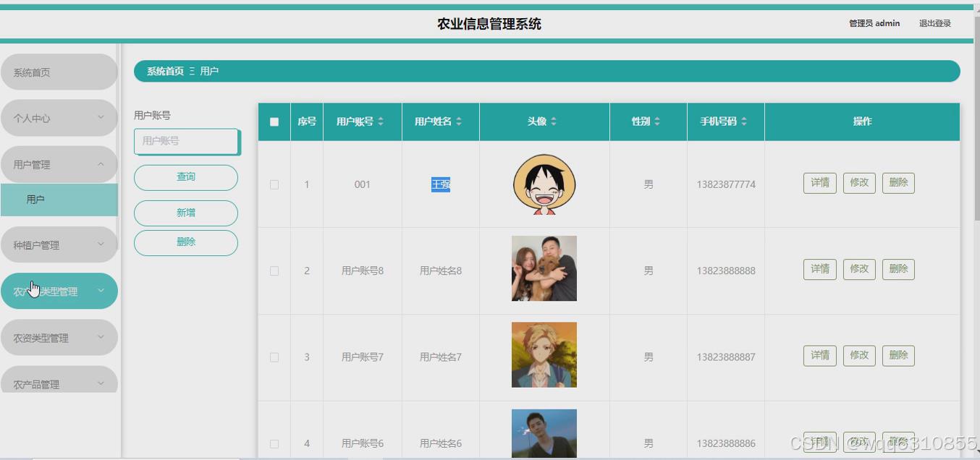
Task: Click 修改 for user 001
Action: (859, 183)
